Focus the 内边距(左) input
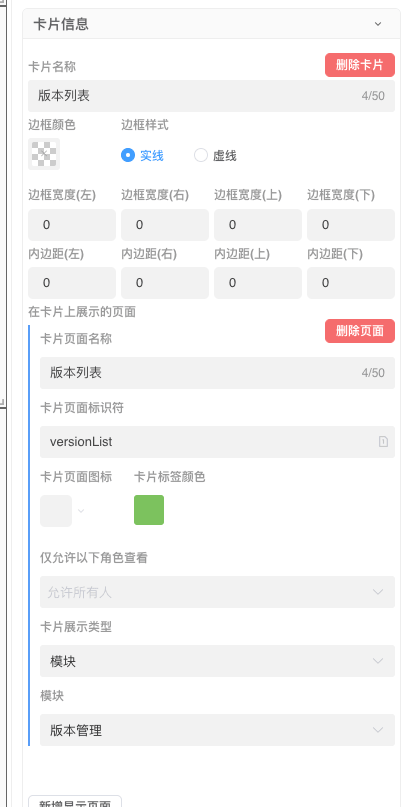Screen dimensions: 410x807 tap(72, 283)
